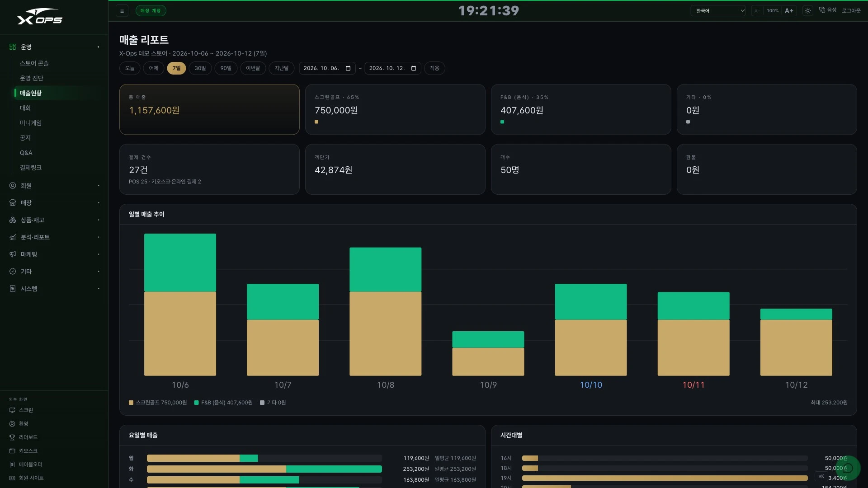868x488 pixels.
Task: Click the A+ font size increase button
Action: 789,11
